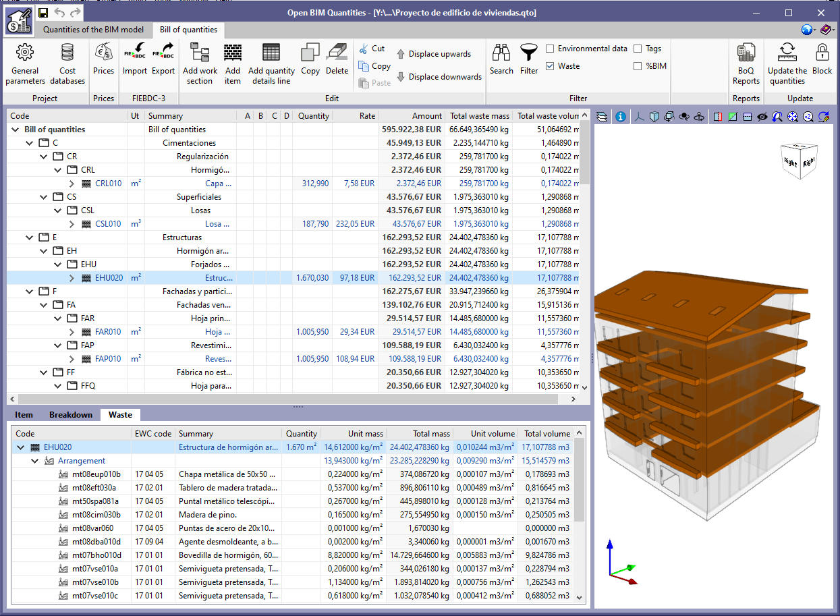Click the Block padlock icon
The image size is (840, 616).
822,59
